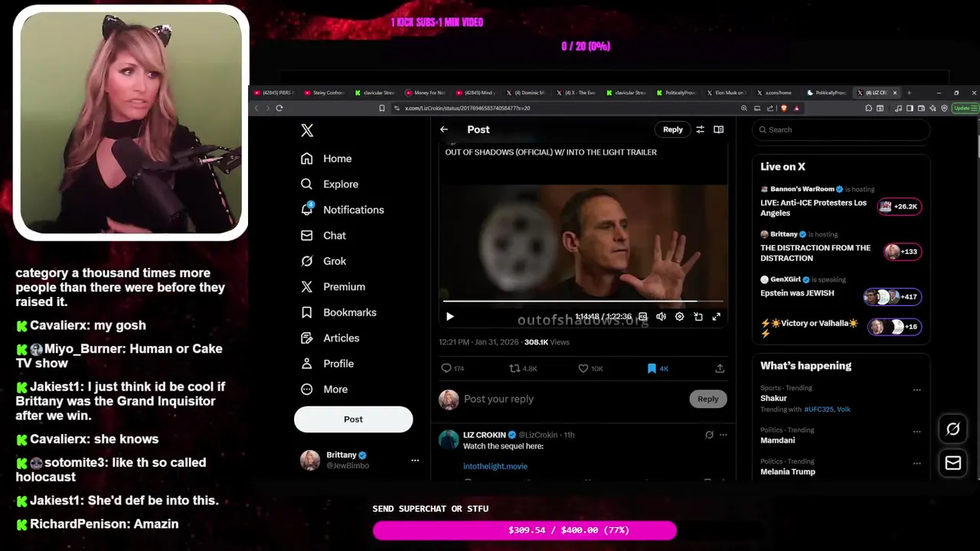Open account menu next to Brittany
The width and height of the screenshot is (980, 551).
click(415, 460)
